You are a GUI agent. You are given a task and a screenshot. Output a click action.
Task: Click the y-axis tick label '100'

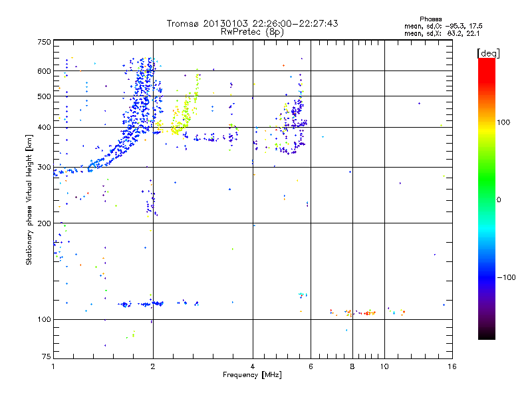click(x=44, y=320)
